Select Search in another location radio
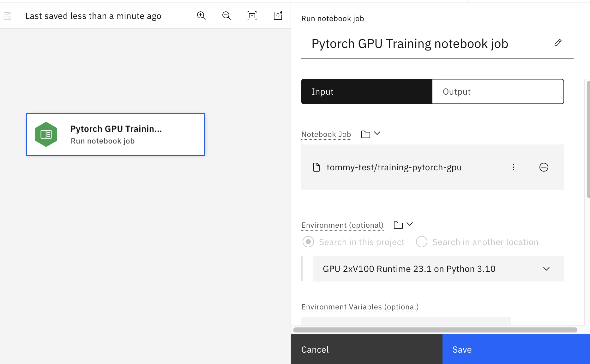Image resolution: width=590 pixels, height=364 pixels. pyautogui.click(x=422, y=242)
